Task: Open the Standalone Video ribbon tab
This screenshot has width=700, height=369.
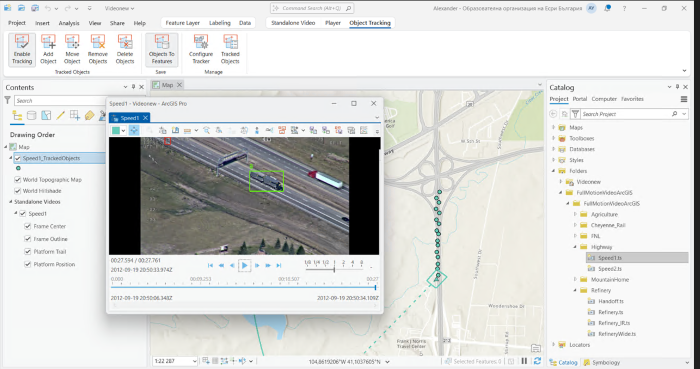Action: click(293, 23)
